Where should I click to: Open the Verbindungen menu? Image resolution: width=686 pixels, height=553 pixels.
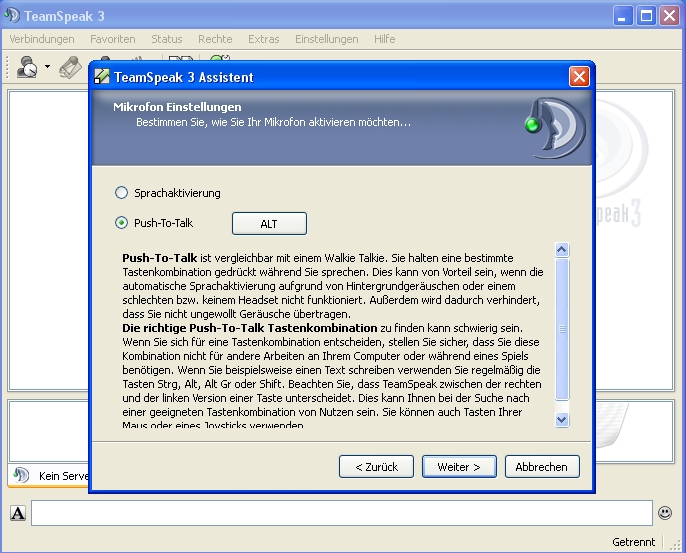point(42,39)
